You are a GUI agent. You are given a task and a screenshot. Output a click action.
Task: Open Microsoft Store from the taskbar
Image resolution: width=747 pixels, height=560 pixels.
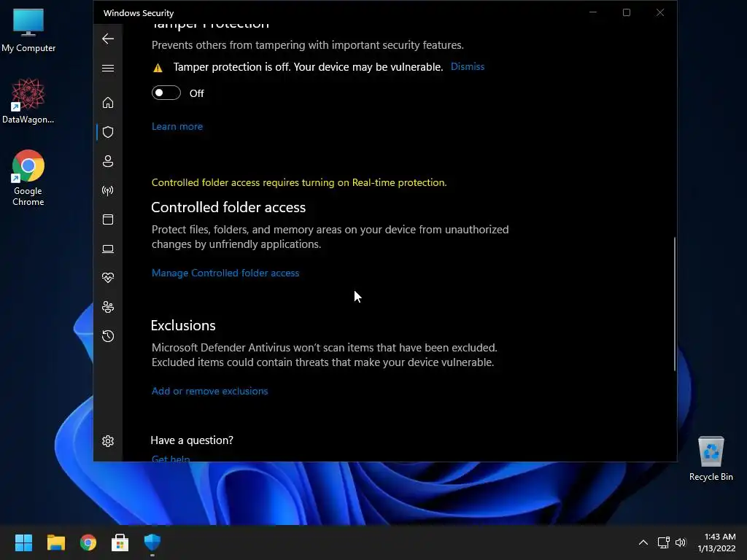pyautogui.click(x=120, y=542)
